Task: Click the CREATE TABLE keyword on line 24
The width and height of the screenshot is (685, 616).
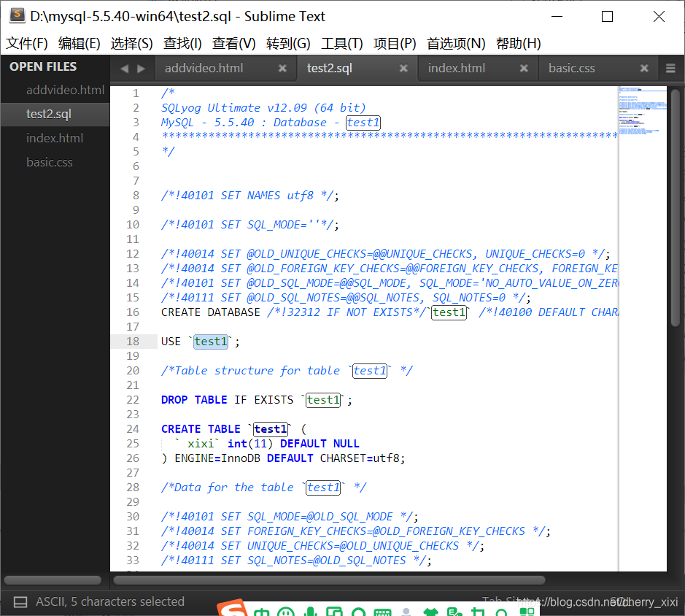Action: (201, 429)
